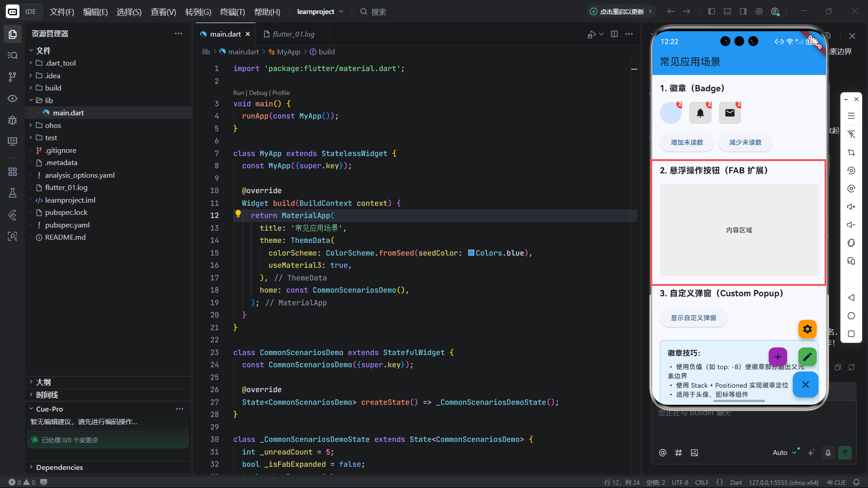Image resolution: width=868 pixels, height=488 pixels.
Task: Open the learnproject project dropdown
Action: click(x=320, y=11)
